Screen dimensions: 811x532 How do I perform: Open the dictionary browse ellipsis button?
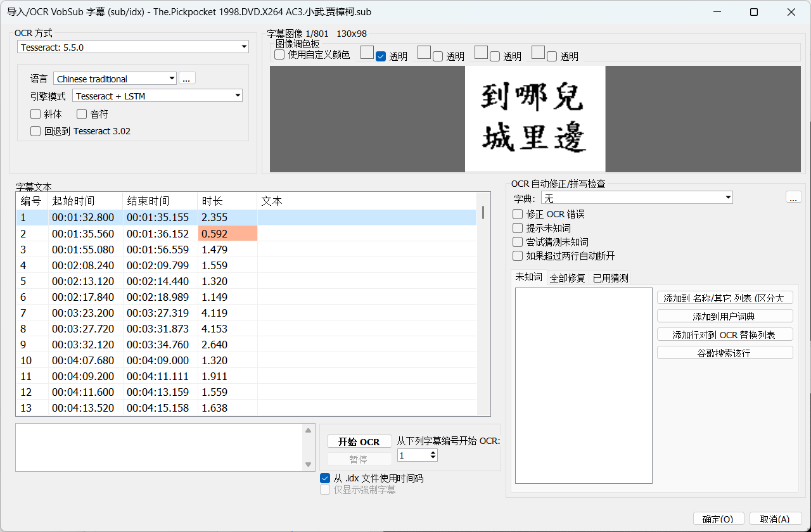[x=793, y=198]
